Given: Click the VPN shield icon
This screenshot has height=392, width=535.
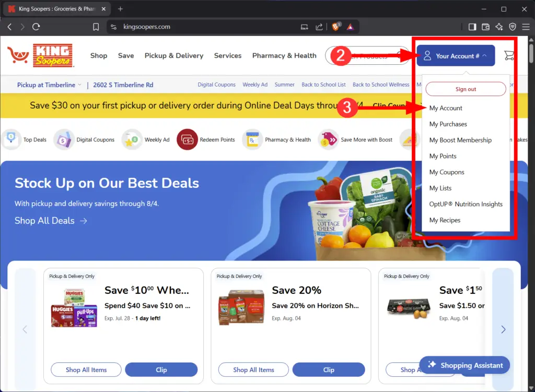Looking at the screenshot, I should (x=513, y=27).
